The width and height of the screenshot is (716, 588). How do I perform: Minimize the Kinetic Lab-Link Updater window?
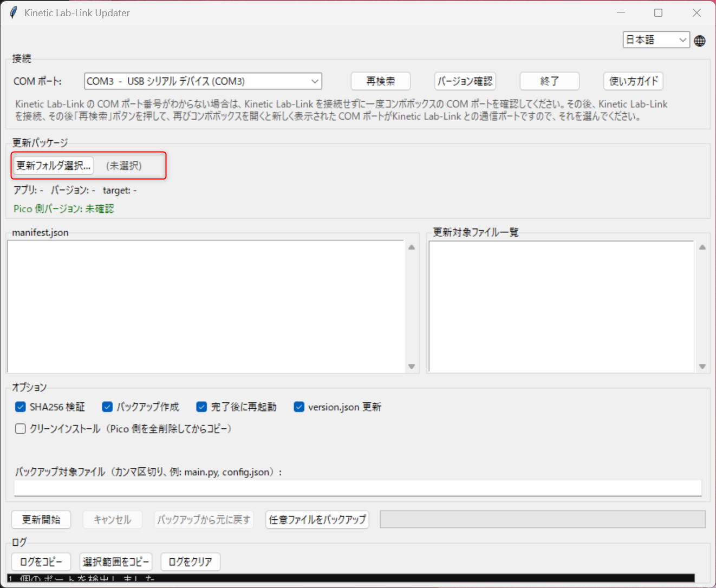pos(621,12)
